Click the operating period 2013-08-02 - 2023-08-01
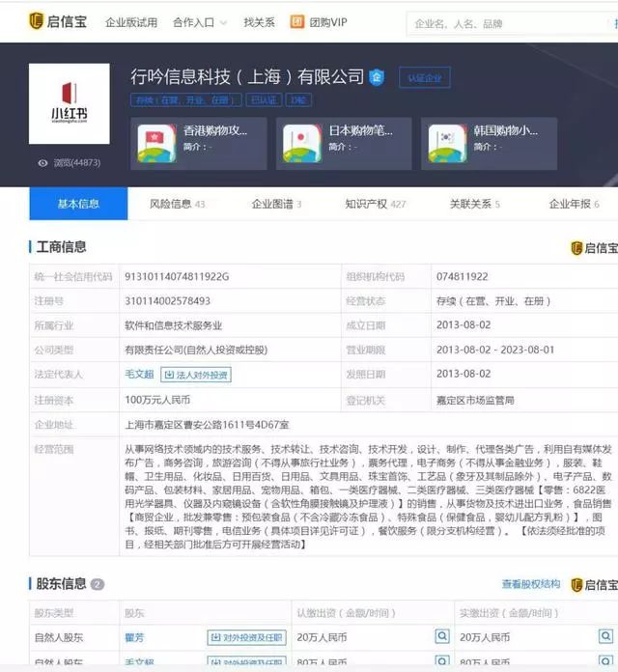Screen dimensions: 618x672 coord(495,350)
